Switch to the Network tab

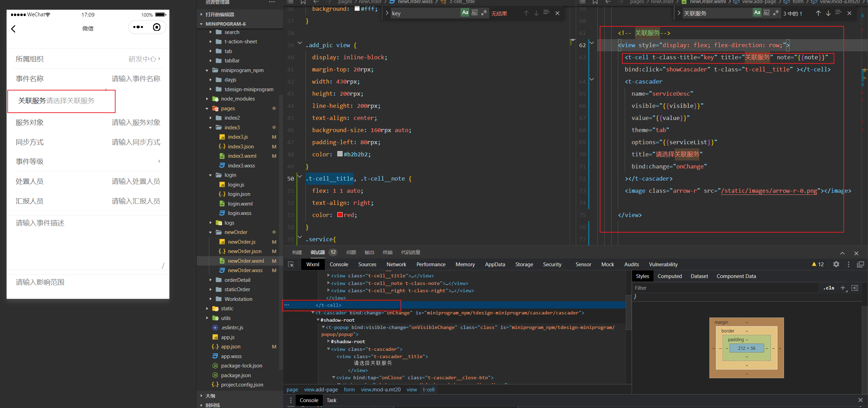coord(396,264)
